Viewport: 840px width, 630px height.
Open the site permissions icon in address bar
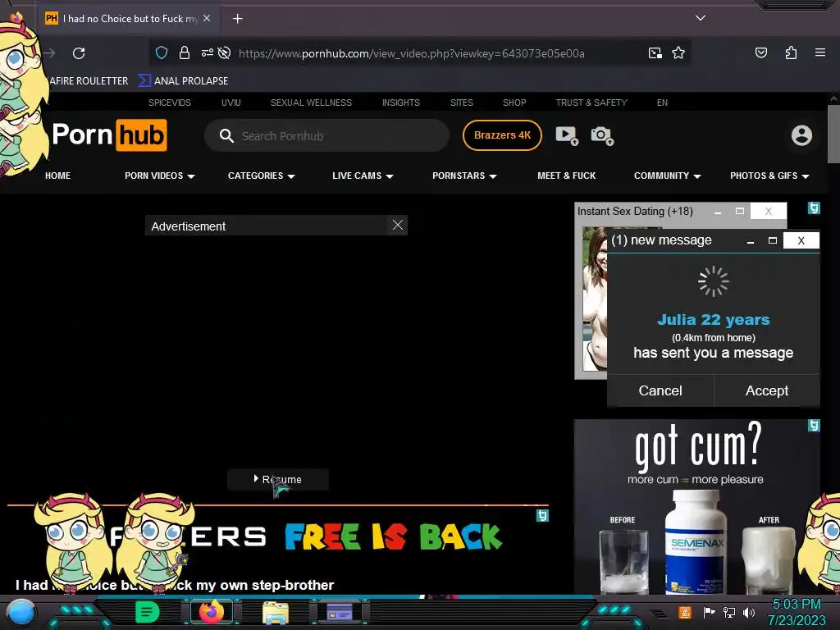tap(207, 52)
